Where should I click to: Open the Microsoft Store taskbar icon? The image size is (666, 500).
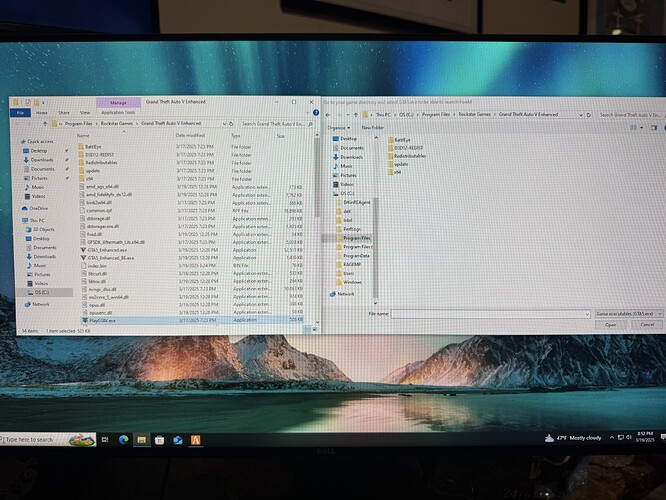[x=160, y=440]
